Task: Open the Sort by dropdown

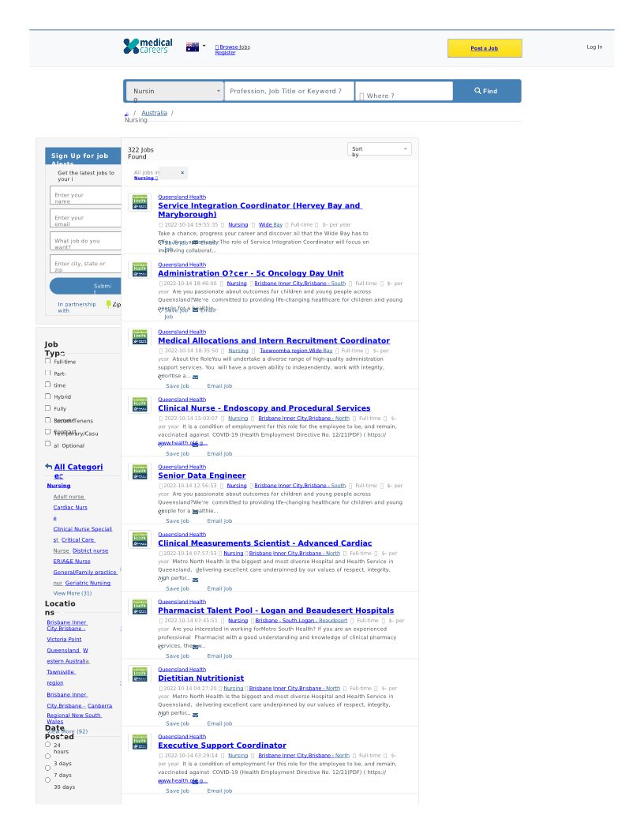Action: coord(379,149)
